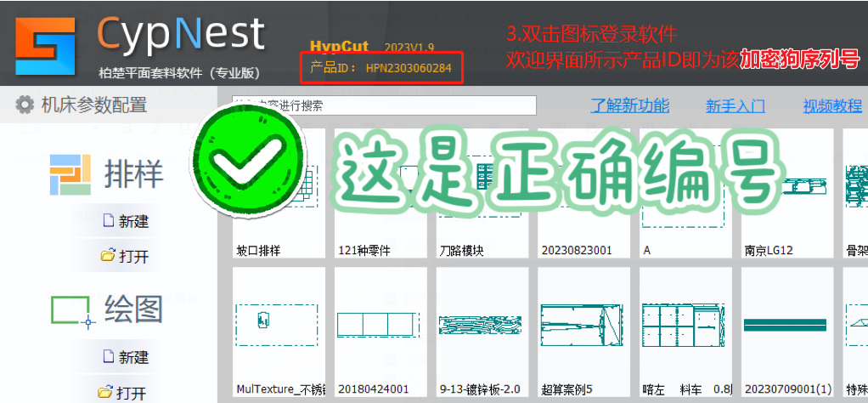Open the MulTexture_不锈 recent file thumbnail
Viewport: 868px width, 403px height.
[279, 332]
